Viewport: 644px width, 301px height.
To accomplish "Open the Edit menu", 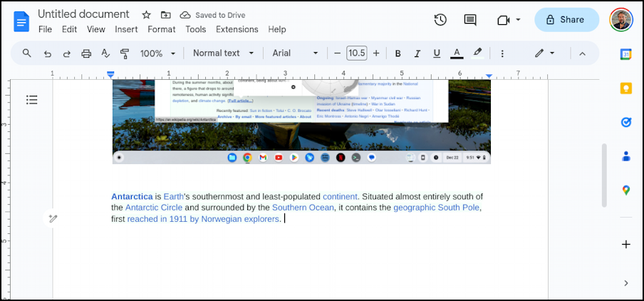I will point(69,30).
